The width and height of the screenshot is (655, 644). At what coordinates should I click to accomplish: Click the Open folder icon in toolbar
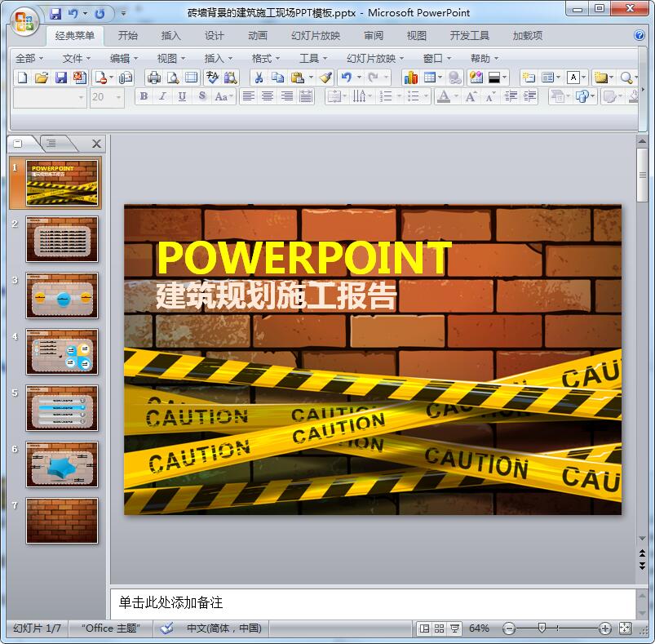[42, 78]
